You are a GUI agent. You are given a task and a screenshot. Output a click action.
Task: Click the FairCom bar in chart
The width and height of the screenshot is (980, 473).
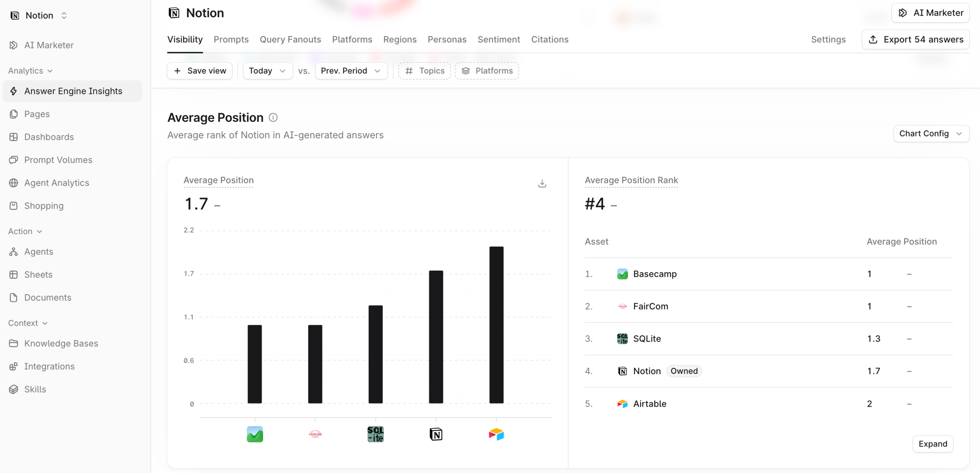click(315, 364)
